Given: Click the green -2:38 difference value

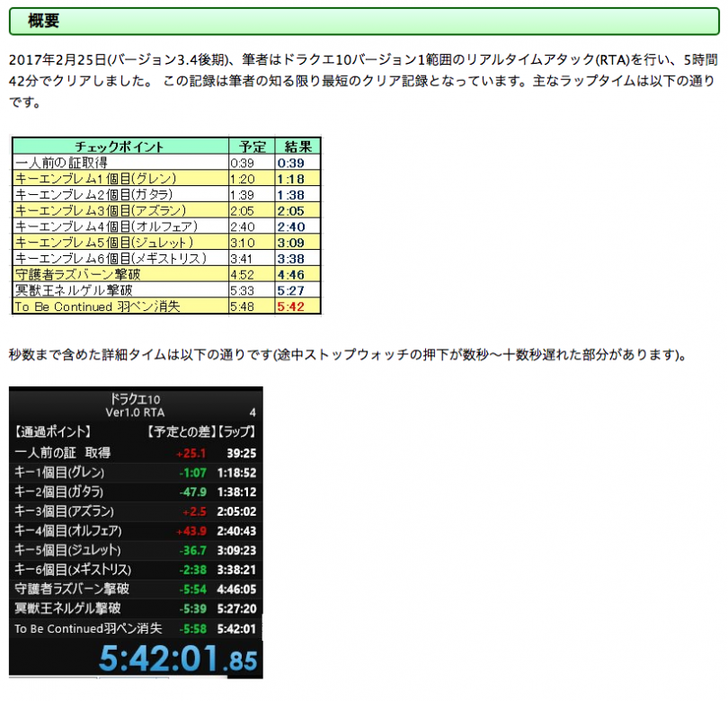Looking at the screenshot, I should click(x=192, y=570).
